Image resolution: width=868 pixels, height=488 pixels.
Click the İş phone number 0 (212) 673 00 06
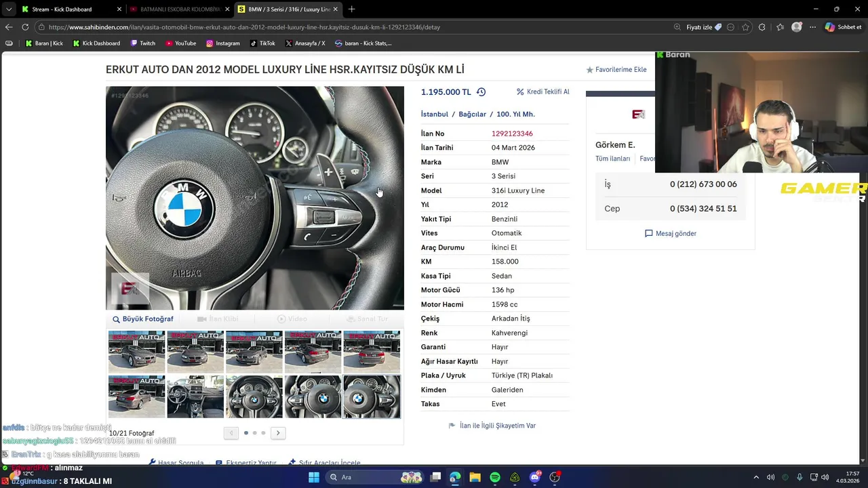[703, 184]
